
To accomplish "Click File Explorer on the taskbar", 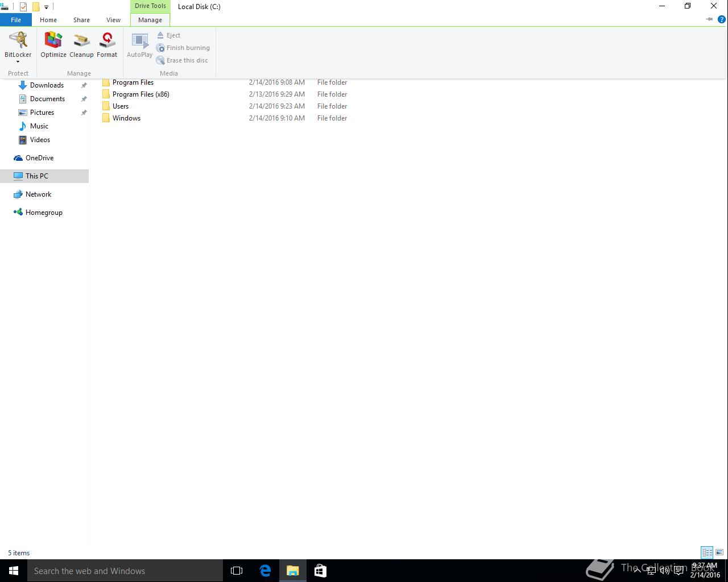I will point(292,571).
